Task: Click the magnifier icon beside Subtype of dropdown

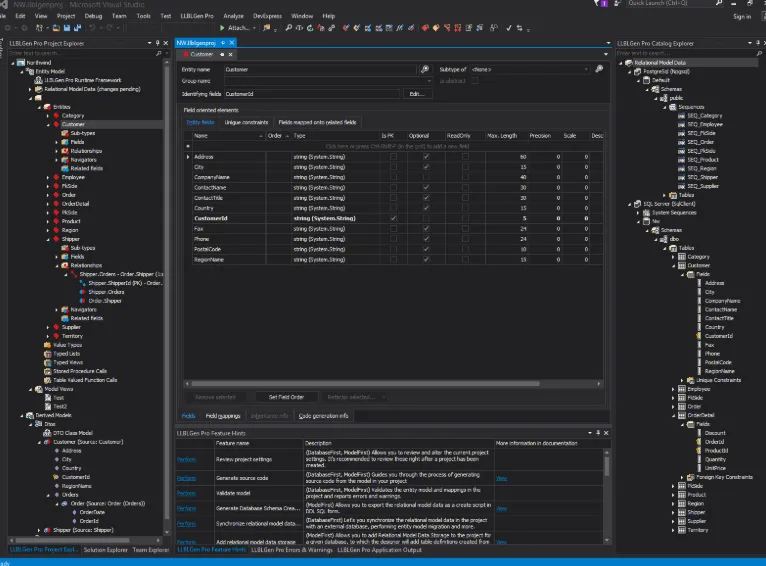Action: pyautogui.click(x=599, y=69)
